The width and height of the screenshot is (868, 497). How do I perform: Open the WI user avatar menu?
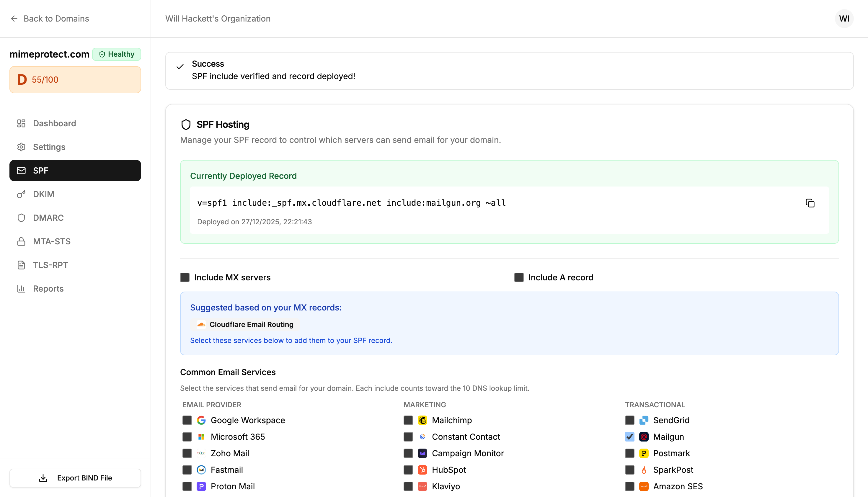pyautogui.click(x=844, y=18)
